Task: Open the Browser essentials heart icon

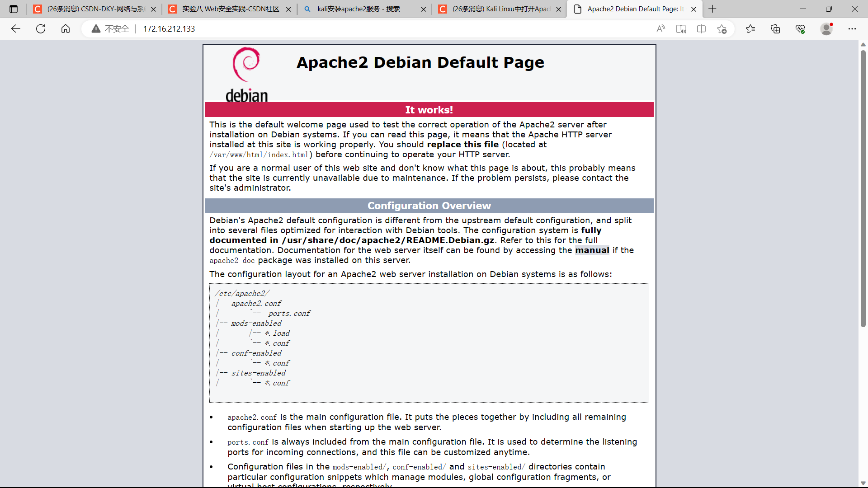Action: 800,29
